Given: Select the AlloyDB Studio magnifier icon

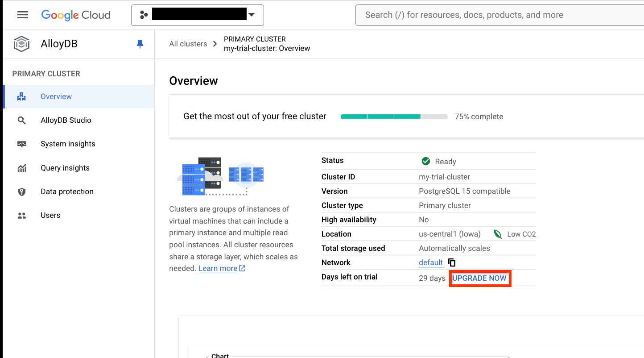Looking at the screenshot, I should point(21,120).
